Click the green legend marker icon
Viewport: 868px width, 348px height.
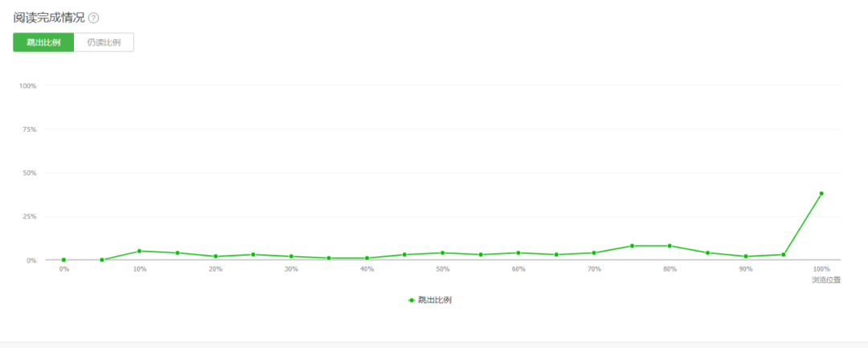[x=411, y=300]
